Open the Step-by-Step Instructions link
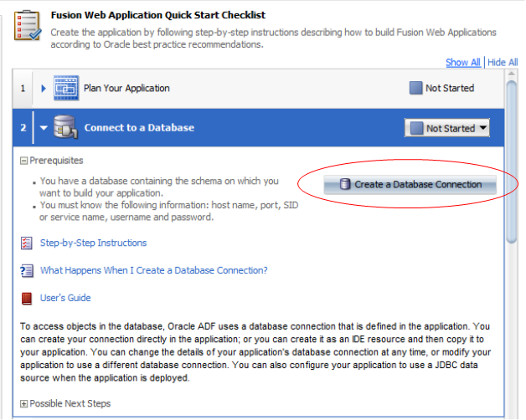The height and width of the screenshot is (420, 526). 93,243
